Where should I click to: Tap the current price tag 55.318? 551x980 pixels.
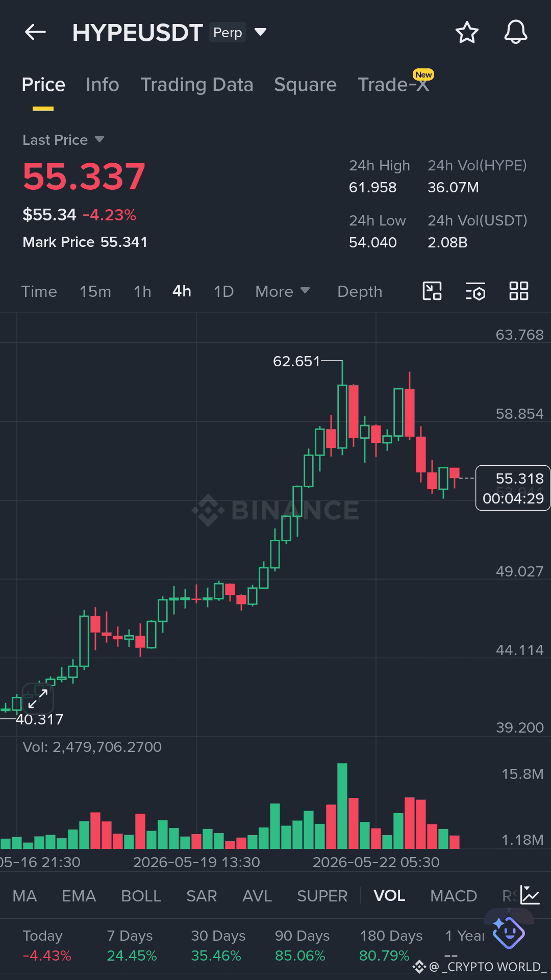click(513, 488)
